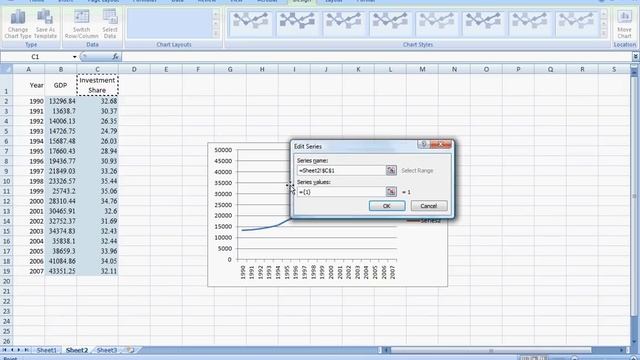Viewport: 640px width, 360px height.
Task: Select column A header
Action: point(29,69)
